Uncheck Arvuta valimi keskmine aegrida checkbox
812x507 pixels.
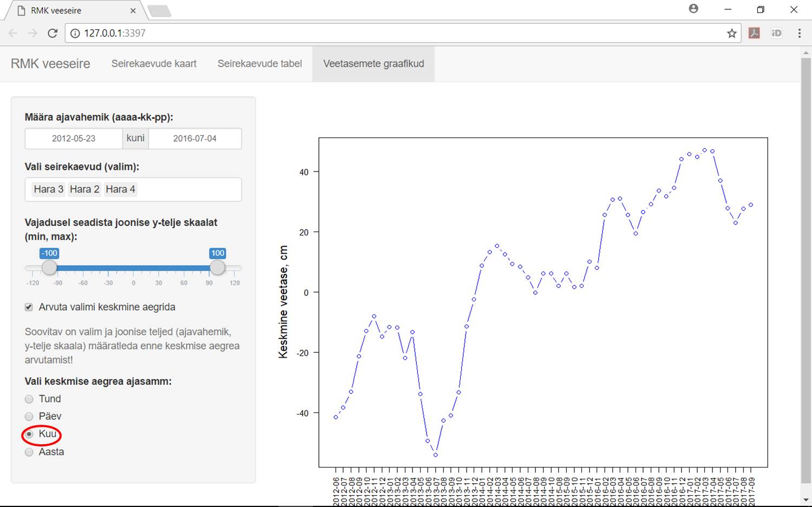(x=29, y=307)
